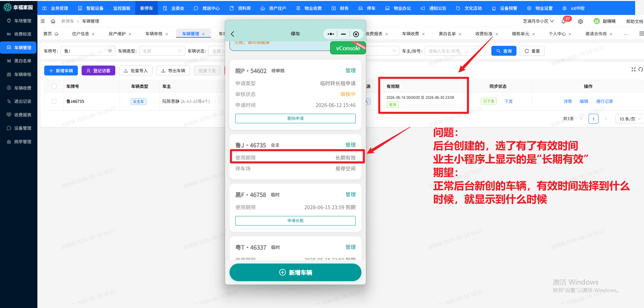Go to previous page arrow in pagination
Screen dimensions: 644x308
point(581,119)
